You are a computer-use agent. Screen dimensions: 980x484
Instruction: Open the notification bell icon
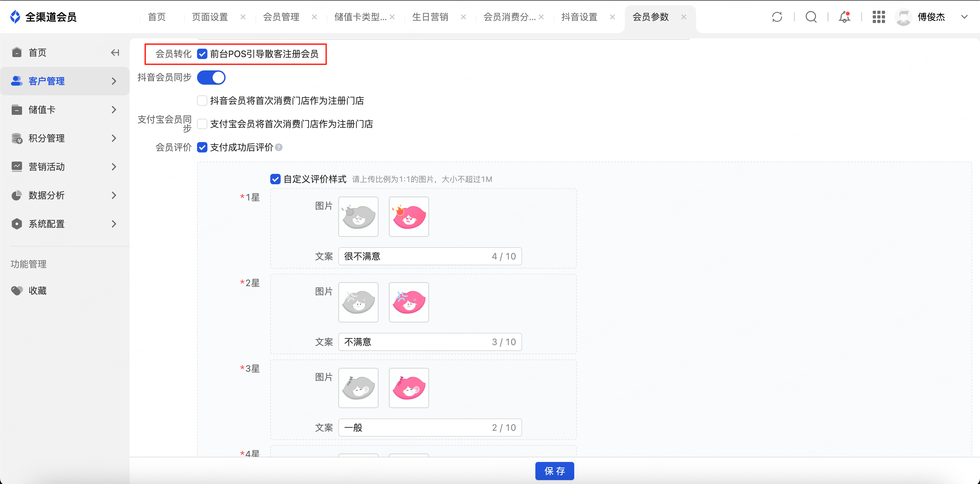coord(845,17)
